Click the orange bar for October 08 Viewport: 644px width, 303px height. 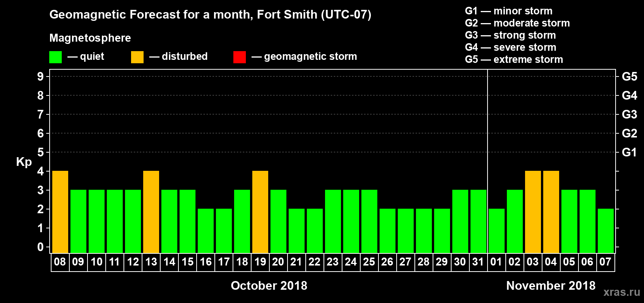click(60, 212)
